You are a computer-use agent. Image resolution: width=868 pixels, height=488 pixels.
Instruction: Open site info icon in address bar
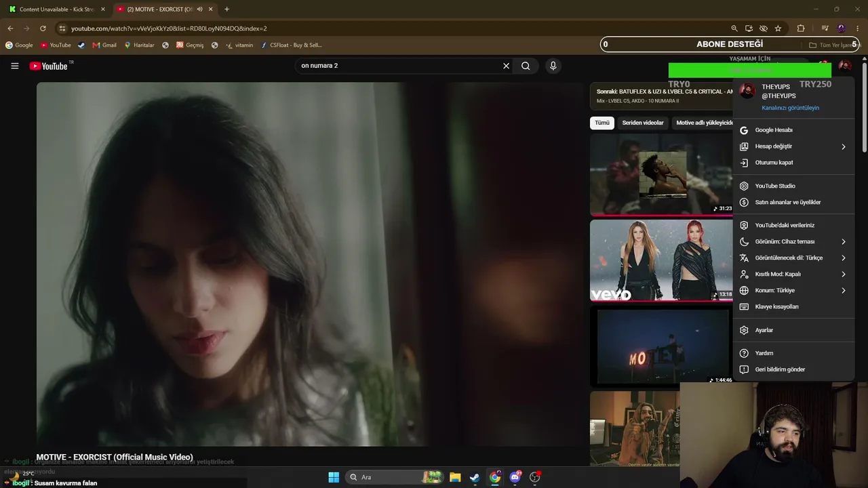[x=62, y=28]
